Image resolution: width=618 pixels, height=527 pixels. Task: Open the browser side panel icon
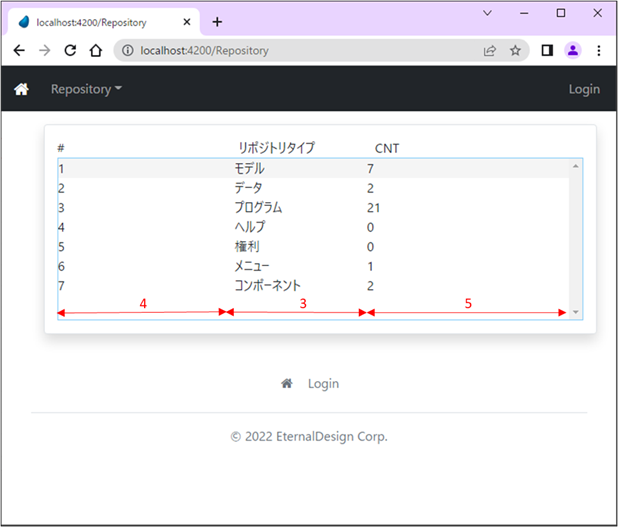point(547,50)
